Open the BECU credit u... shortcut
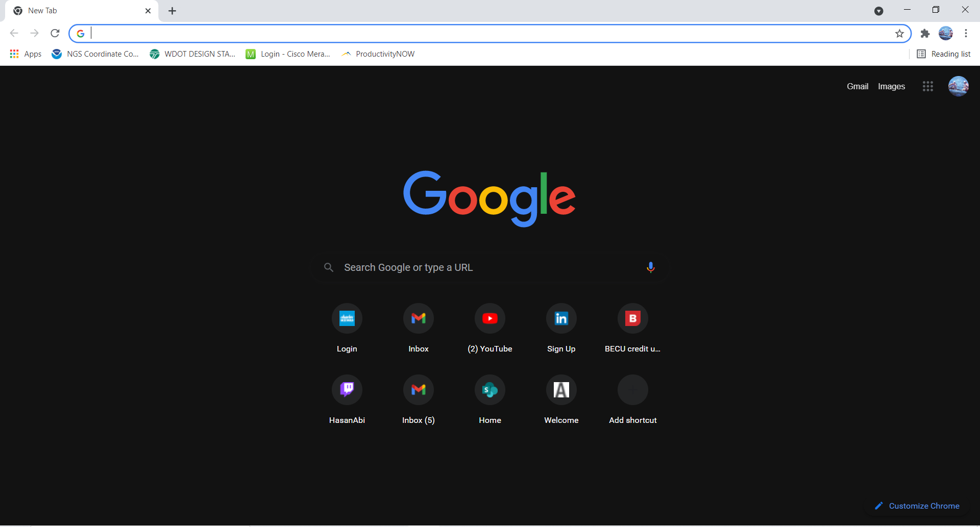980x527 pixels. coord(633,329)
